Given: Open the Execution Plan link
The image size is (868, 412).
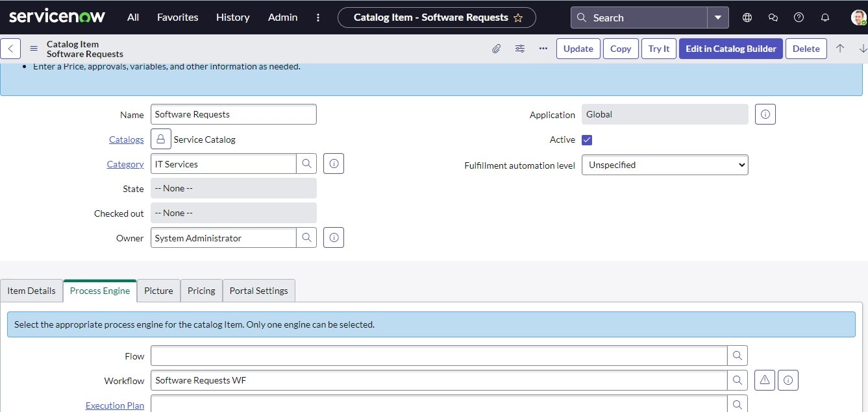Looking at the screenshot, I should 115,405.
